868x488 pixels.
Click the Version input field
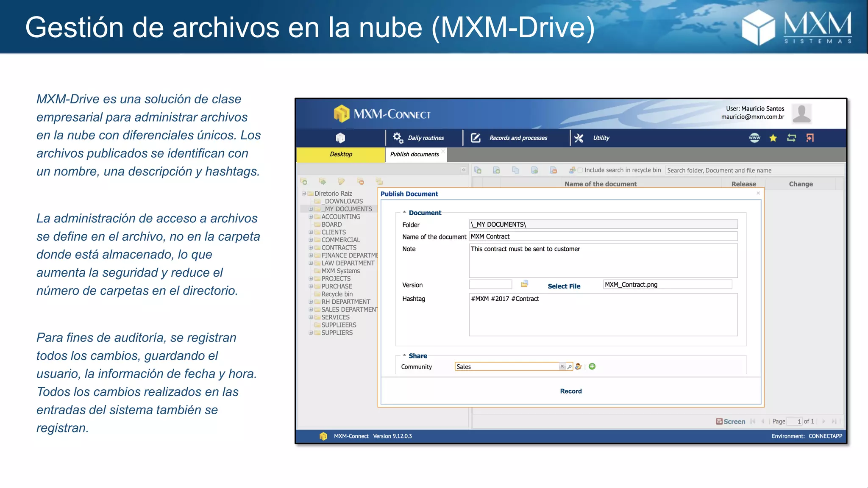[x=490, y=285]
